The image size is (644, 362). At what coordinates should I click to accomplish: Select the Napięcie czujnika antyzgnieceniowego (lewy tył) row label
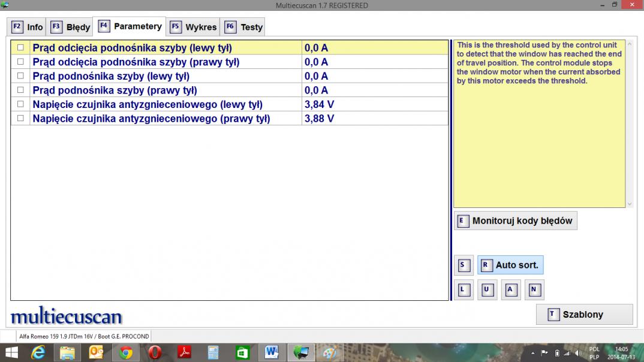[x=148, y=104]
